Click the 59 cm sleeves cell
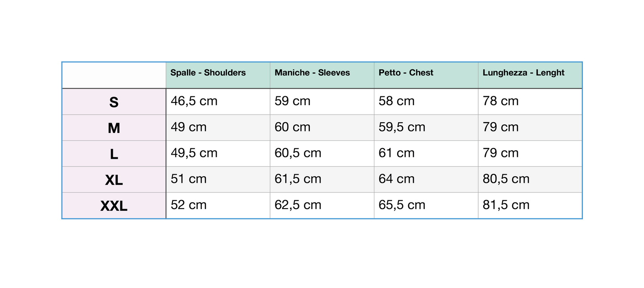644x288 pixels. (292, 101)
